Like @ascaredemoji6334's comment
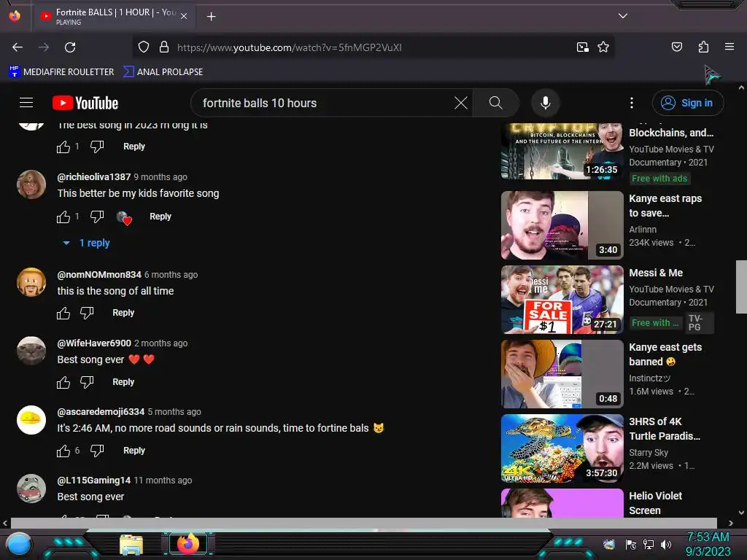The height and width of the screenshot is (560, 747). click(63, 451)
